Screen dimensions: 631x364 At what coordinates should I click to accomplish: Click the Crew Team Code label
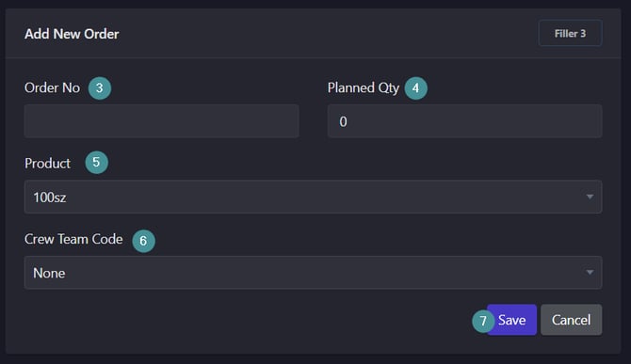[73, 239]
